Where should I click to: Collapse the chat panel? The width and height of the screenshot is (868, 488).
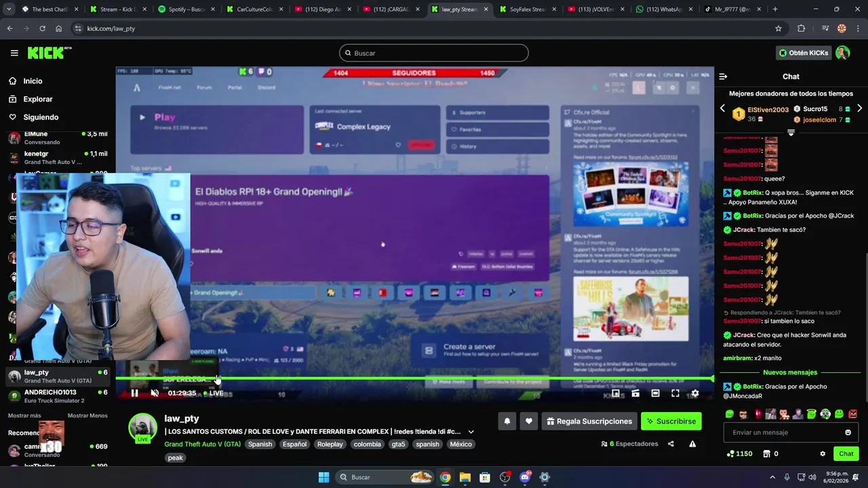pyautogui.click(x=723, y=77)
